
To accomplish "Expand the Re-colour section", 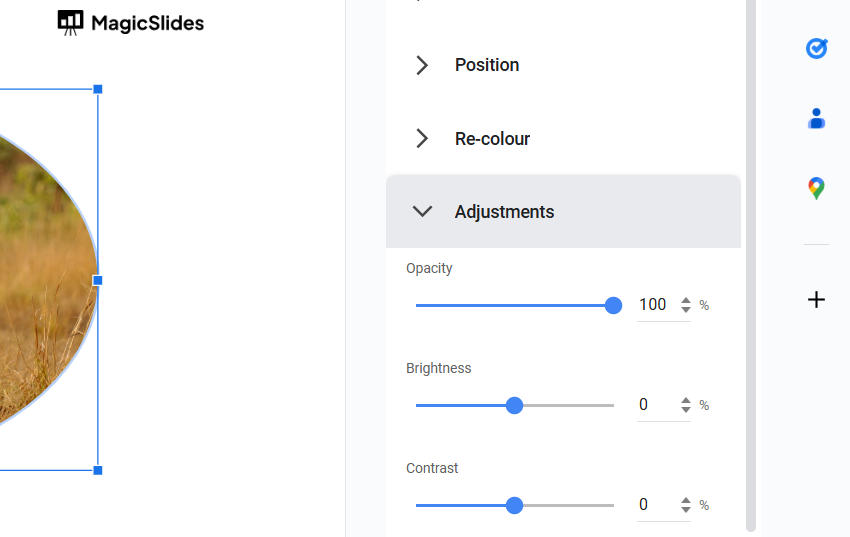I will coord(422,139).
